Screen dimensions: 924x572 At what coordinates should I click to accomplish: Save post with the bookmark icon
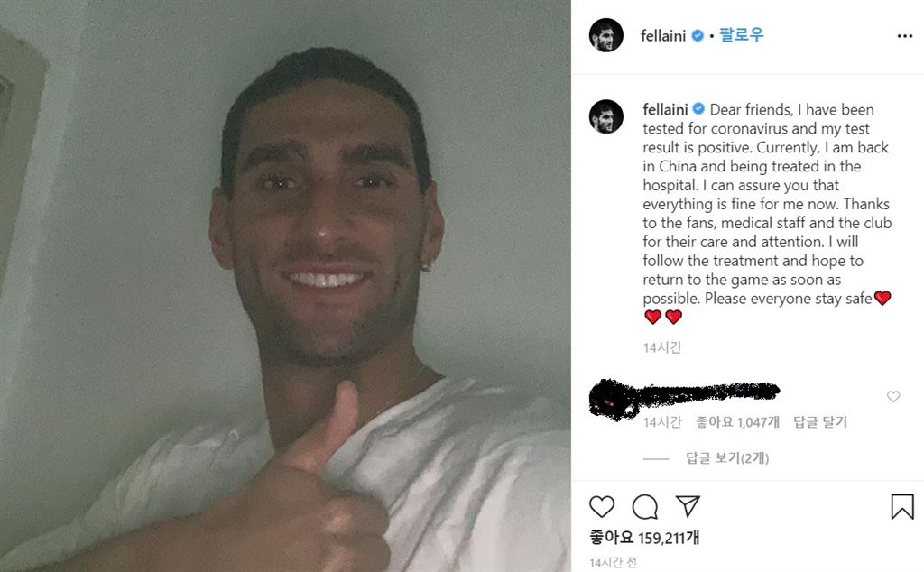point(902,507)
